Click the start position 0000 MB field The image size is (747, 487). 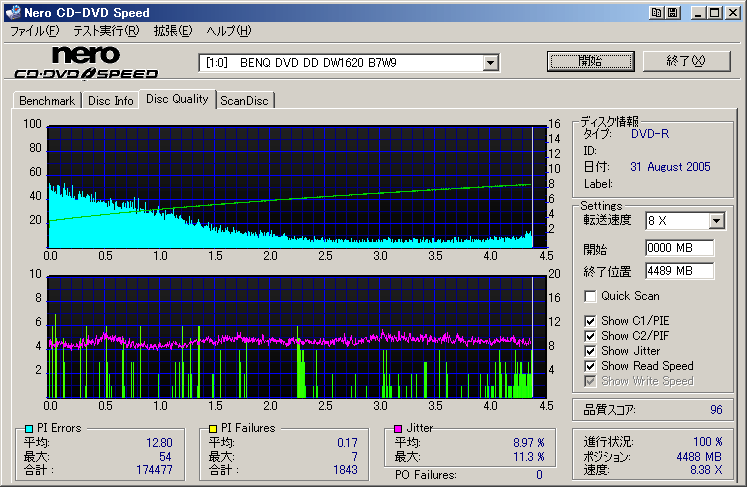pyautogui.click(x=680, y=248)
